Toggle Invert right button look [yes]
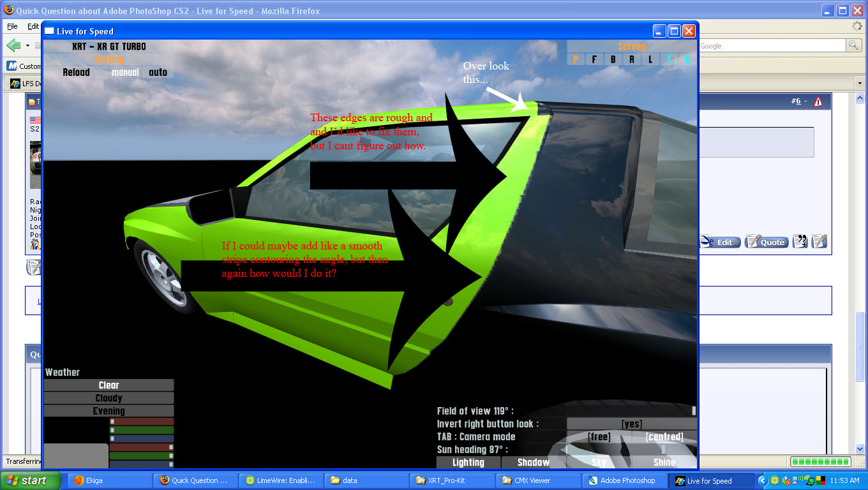The height and width of the screenshot is (490, 868). [x=631, y=424]
